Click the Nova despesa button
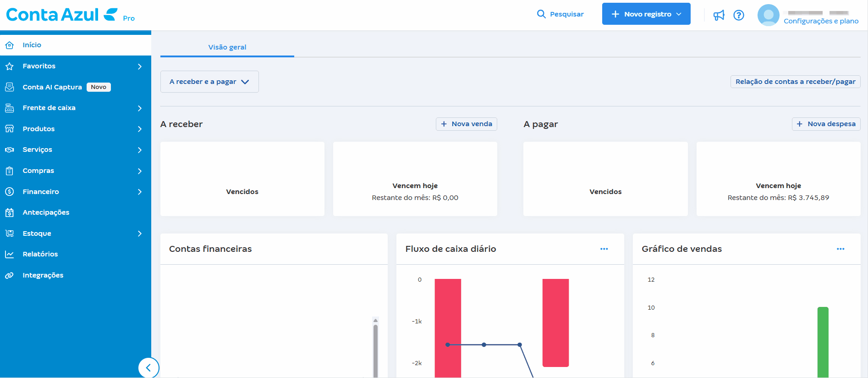The width and height of the screenshot is (868, 378). click(826, 124)
